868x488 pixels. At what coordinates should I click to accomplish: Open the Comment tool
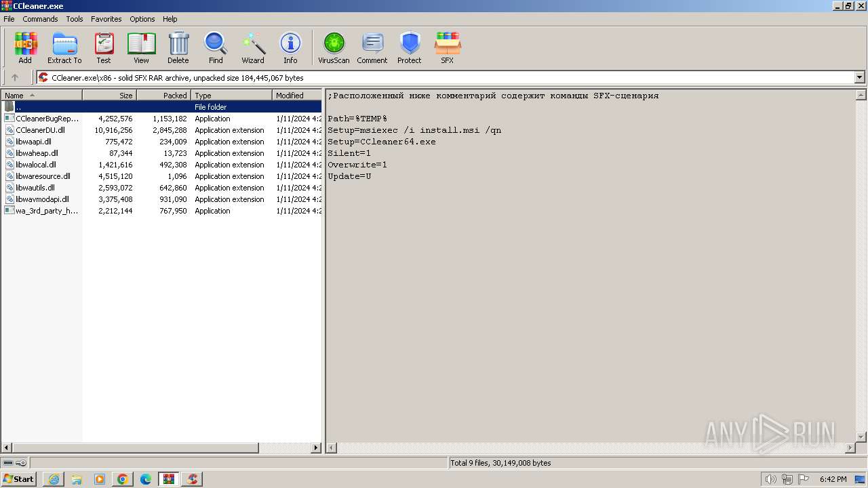click(x=372, y=47)
